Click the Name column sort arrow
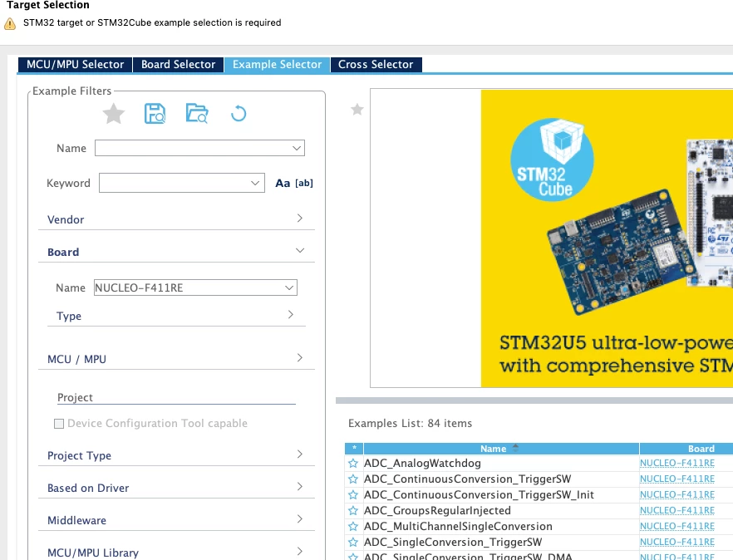 (515, 448)
